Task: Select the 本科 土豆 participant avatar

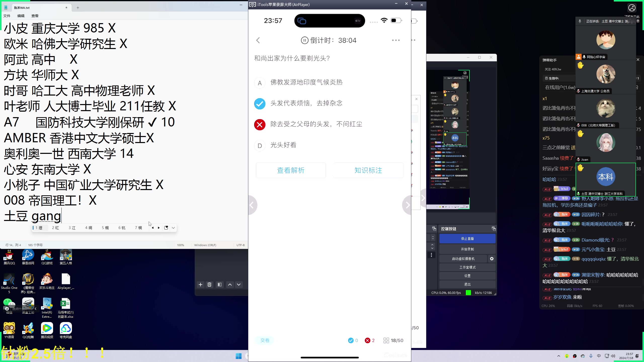Action: (606, 177)
